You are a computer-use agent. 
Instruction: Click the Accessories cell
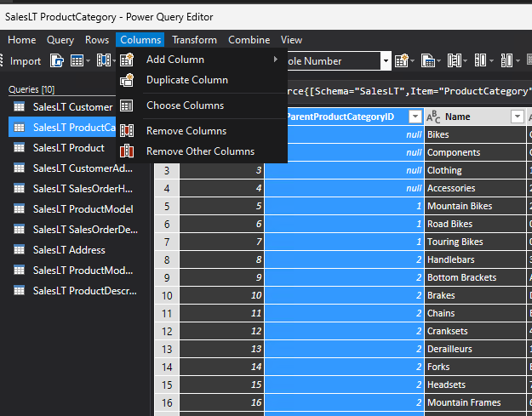(475, 188)
